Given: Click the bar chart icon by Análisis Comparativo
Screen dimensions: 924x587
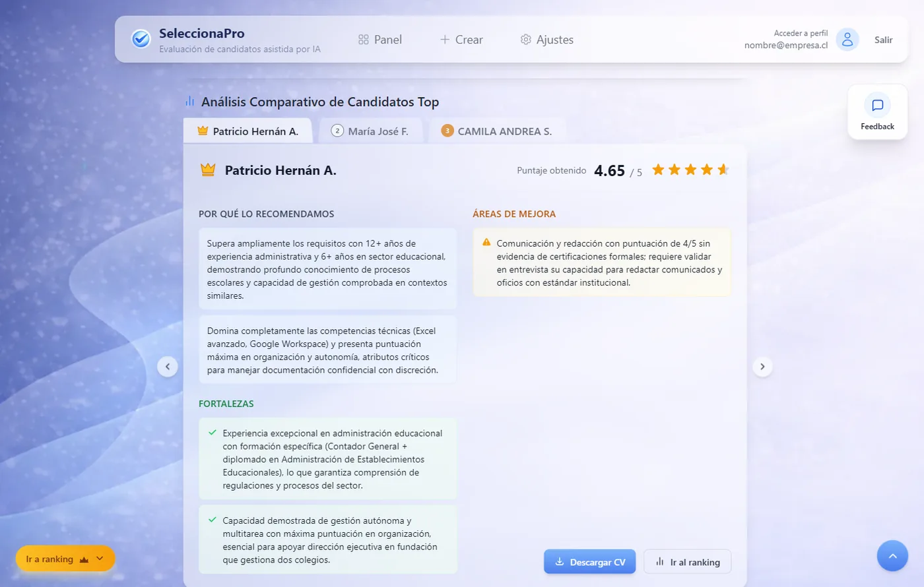Looking at the screenshot, I should pos(190,102).
